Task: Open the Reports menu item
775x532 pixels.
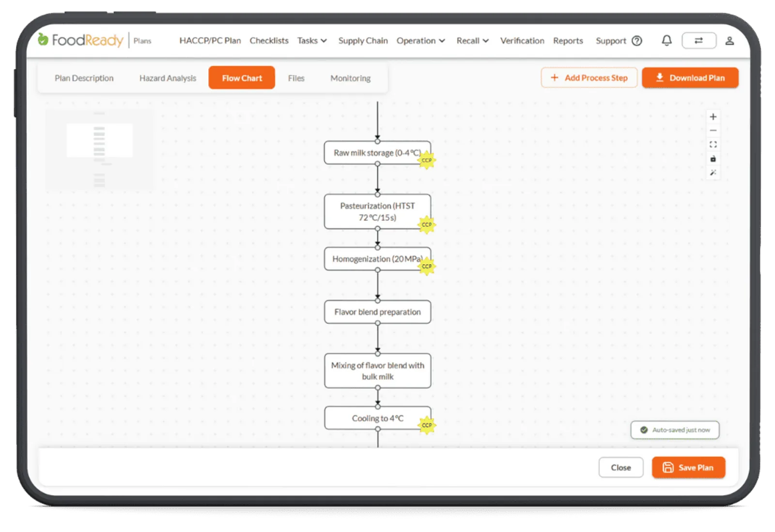Action: tap(568, 41)
